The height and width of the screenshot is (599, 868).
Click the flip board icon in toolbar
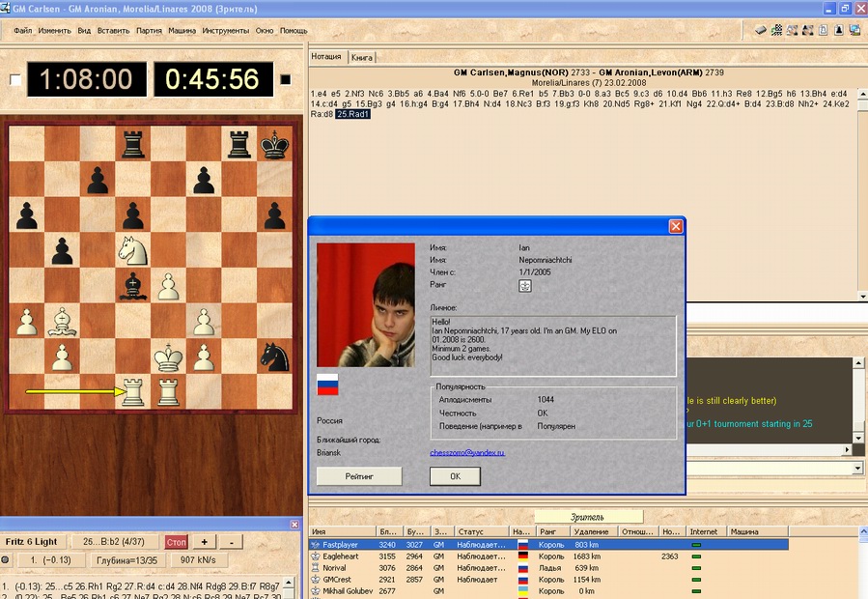pos(776,30)
